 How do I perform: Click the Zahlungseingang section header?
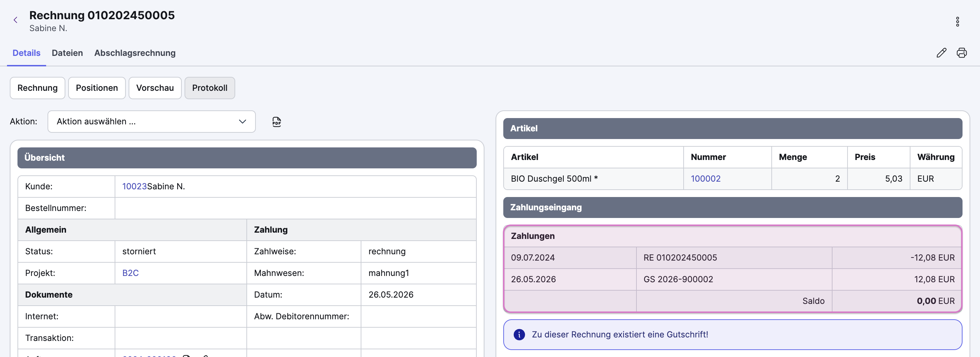click(732, 207)
